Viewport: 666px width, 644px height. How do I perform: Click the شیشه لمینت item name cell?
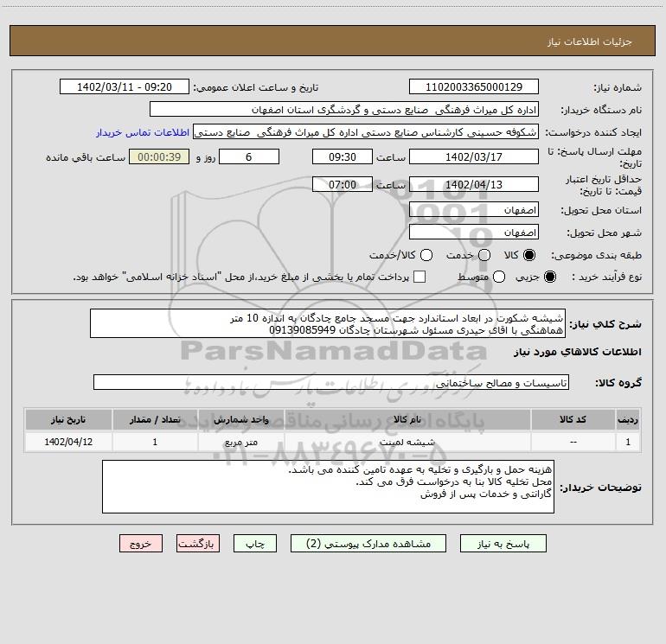pyautogui.click(x=407, y=442)
